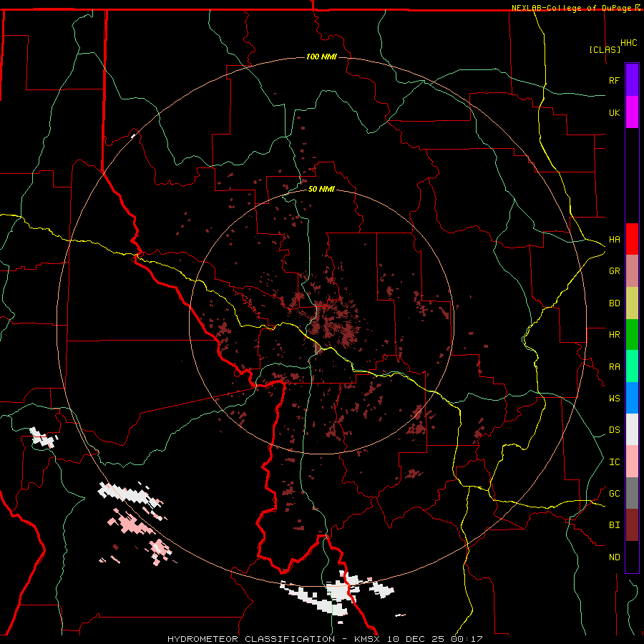Click the RF purple legend swatch
Viewport: 644px width, 644px height.
[x=632, y=80]
